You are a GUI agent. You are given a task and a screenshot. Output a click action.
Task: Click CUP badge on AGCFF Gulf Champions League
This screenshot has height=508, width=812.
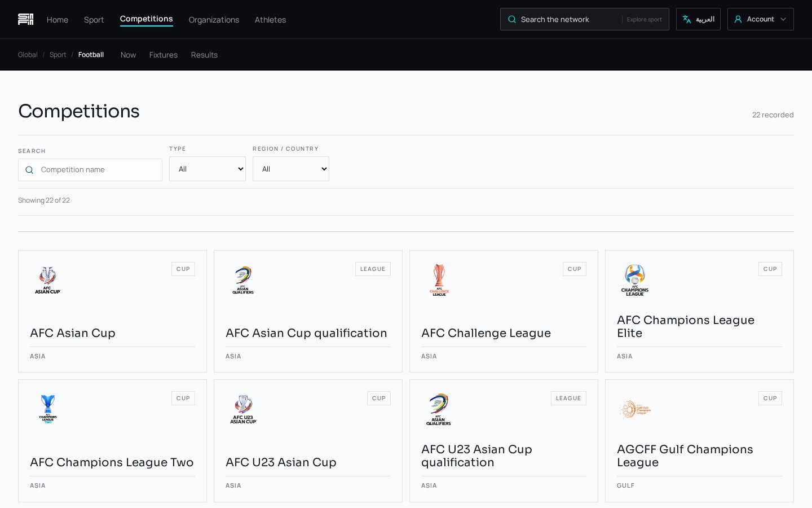[770, 398]
